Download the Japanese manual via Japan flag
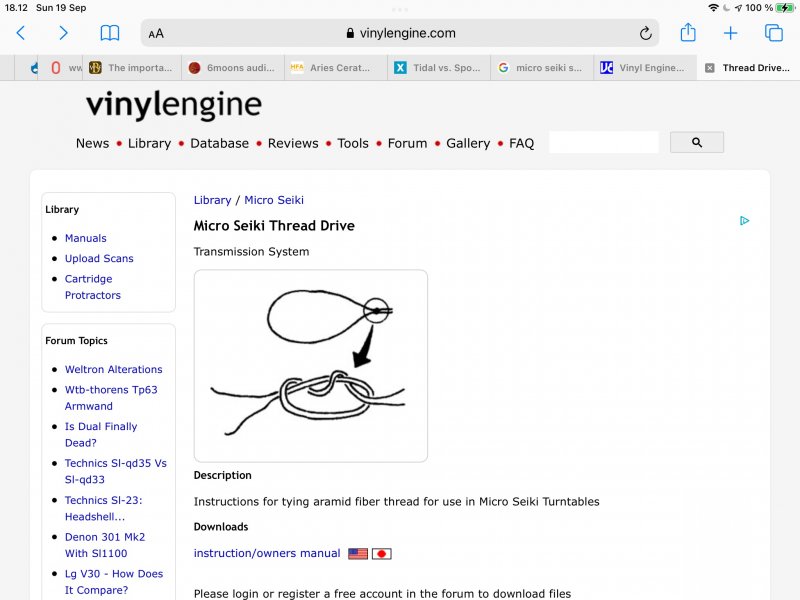800x600 pixels. [x=382, y=554]
